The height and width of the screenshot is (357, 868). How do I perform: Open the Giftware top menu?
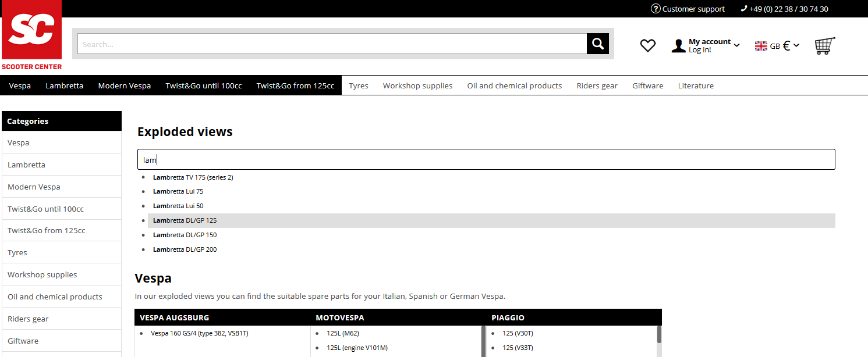(648, 85)
